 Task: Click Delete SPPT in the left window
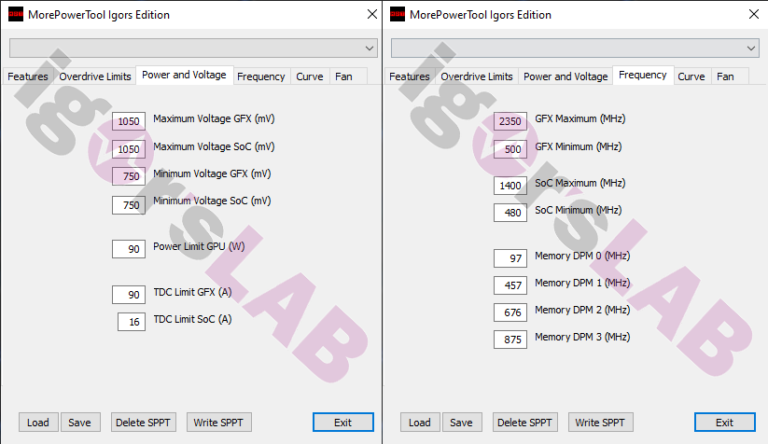coord(143,422)
